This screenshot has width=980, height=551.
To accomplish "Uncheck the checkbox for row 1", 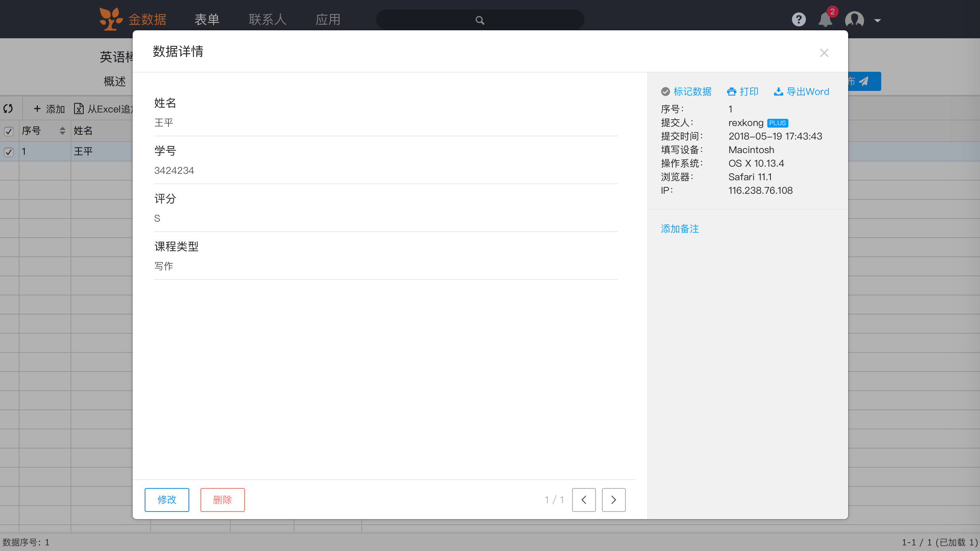I will click(x=9, y=152).
